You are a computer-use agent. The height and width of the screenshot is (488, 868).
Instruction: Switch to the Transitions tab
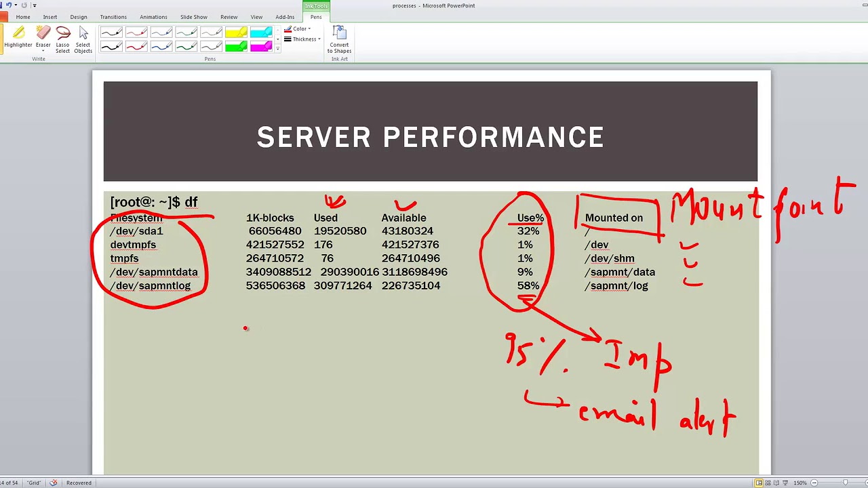113,17
